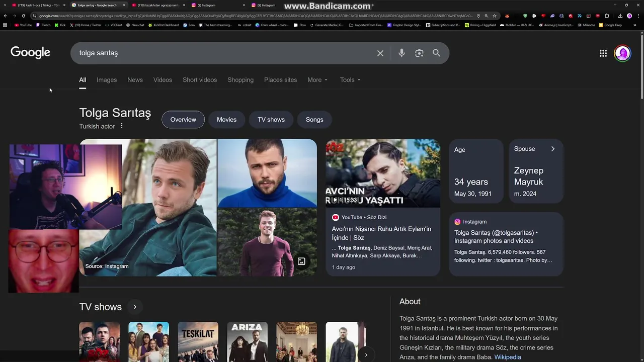Switch to the News results tab
The height and width of the screenshot is (362, 644).
[135, 80]
